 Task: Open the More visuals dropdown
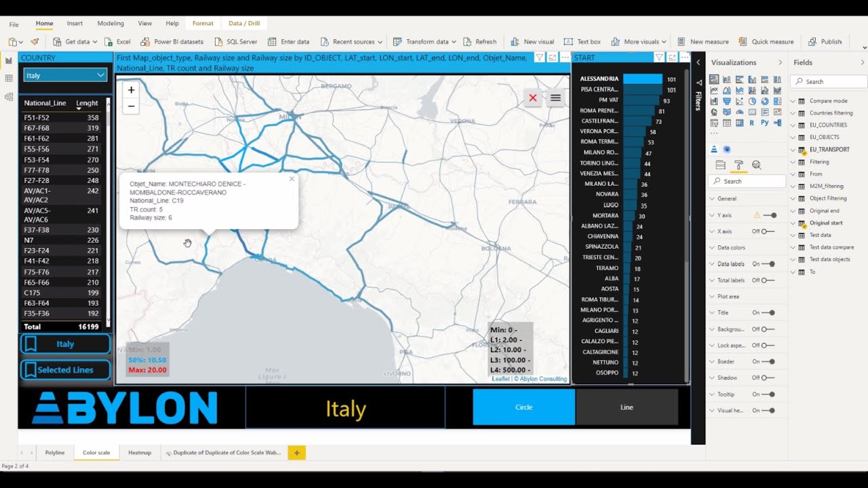639,41
